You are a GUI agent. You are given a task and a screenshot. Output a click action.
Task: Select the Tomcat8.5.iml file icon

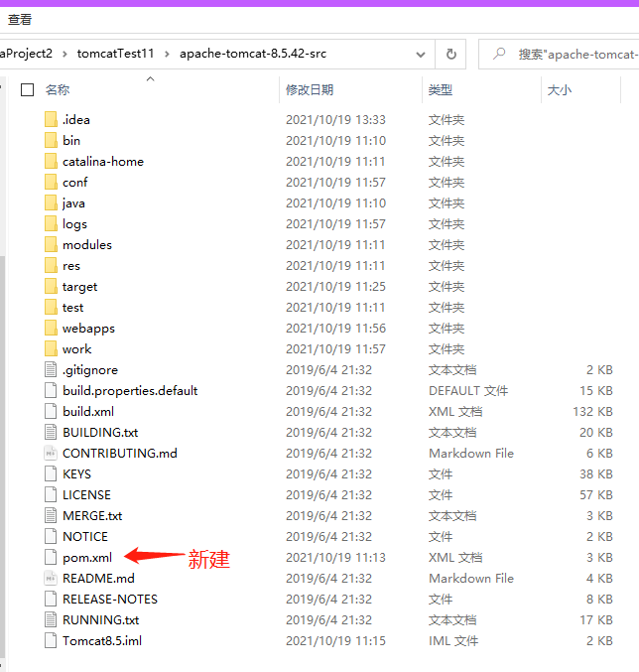[x=52, y=640]
